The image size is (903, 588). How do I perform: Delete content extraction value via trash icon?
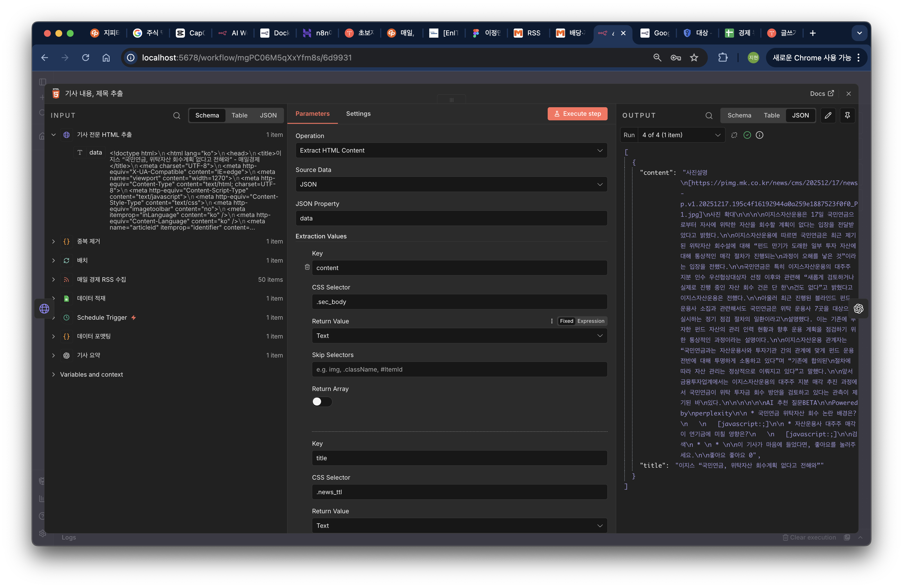307,267
